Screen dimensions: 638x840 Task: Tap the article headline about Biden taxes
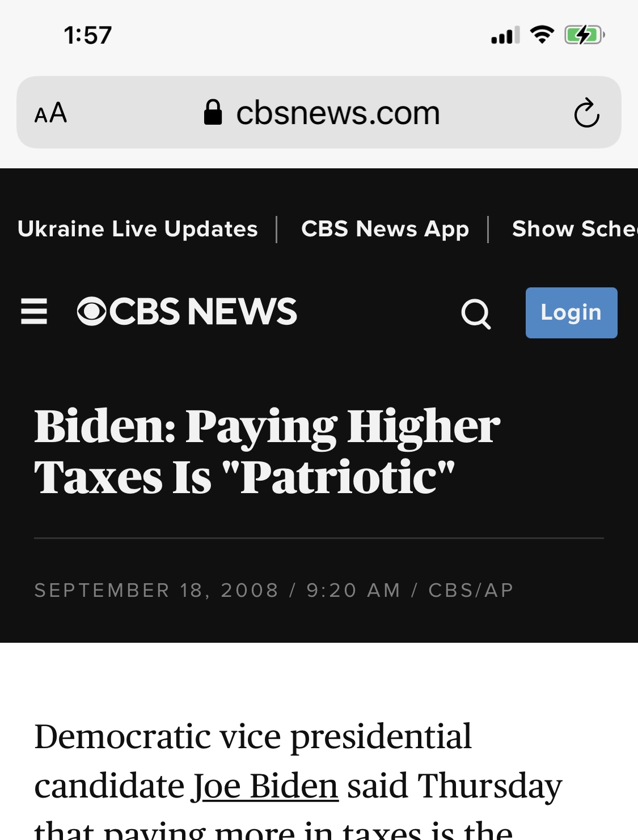tap(267, 451)
